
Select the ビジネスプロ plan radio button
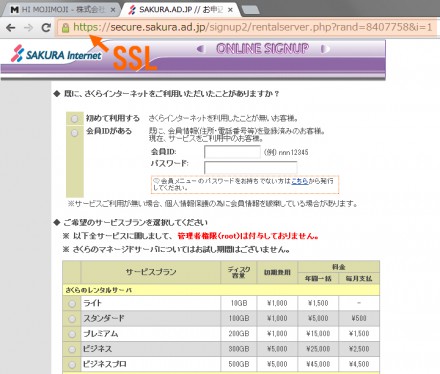point(72,364)
